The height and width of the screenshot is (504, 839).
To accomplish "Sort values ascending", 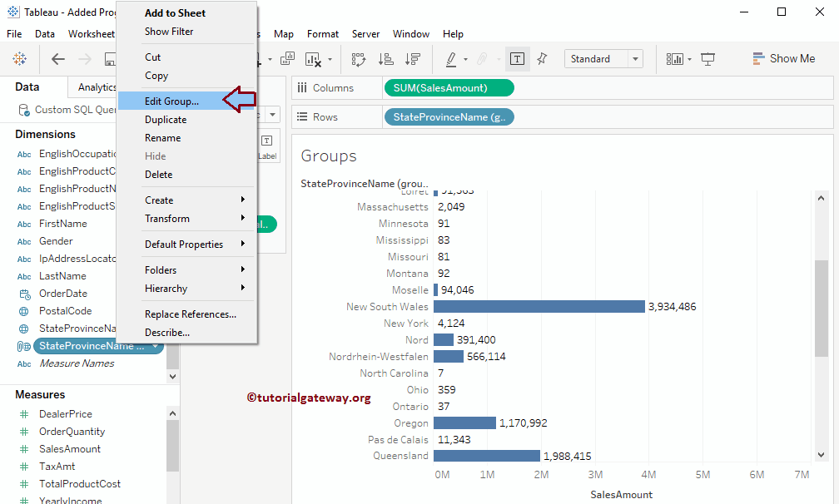I will pos(385,59).
